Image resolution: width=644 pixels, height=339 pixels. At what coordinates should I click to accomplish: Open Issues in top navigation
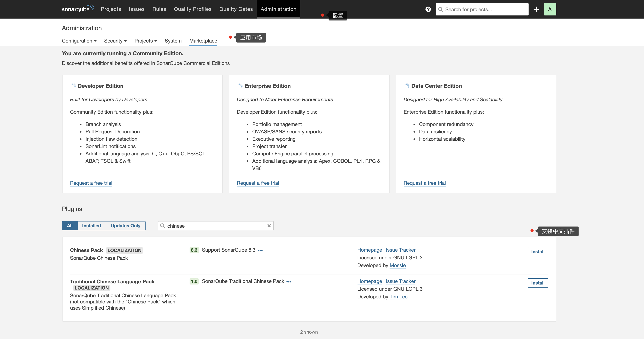pyautogui.click(x=136, y=9)
